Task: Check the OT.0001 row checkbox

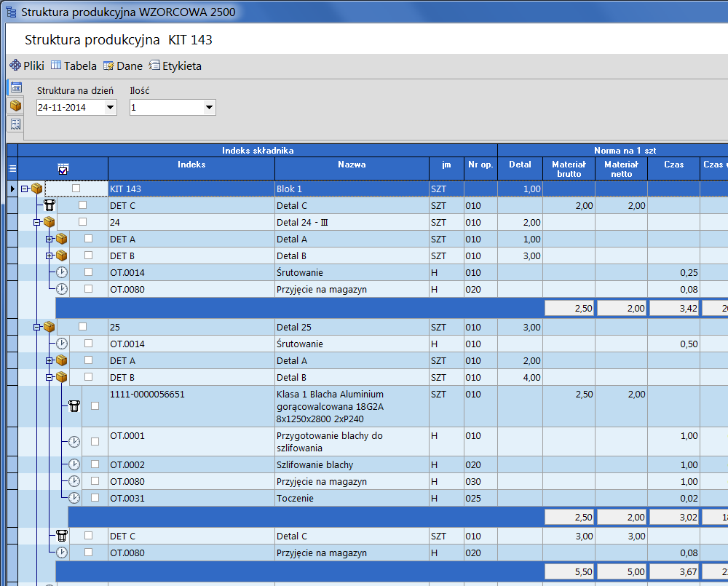Action: [95, 441]
